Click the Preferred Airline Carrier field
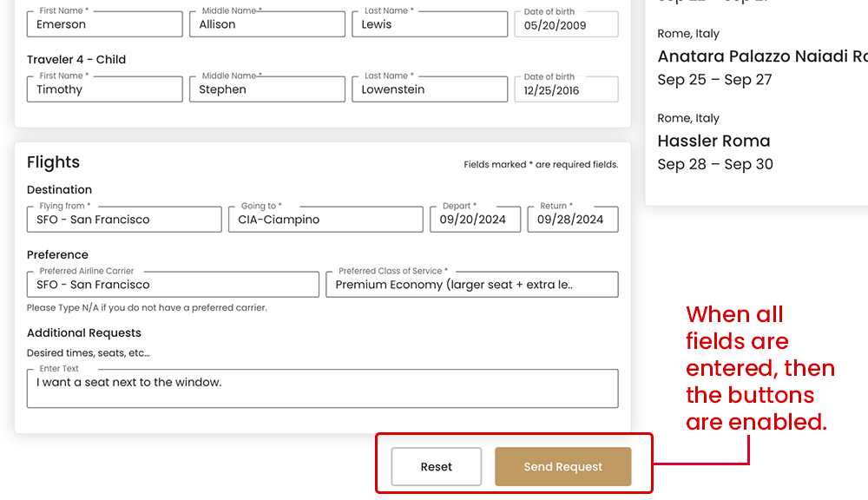The width and height of the screenshot is (868, 500). [173, 285]
